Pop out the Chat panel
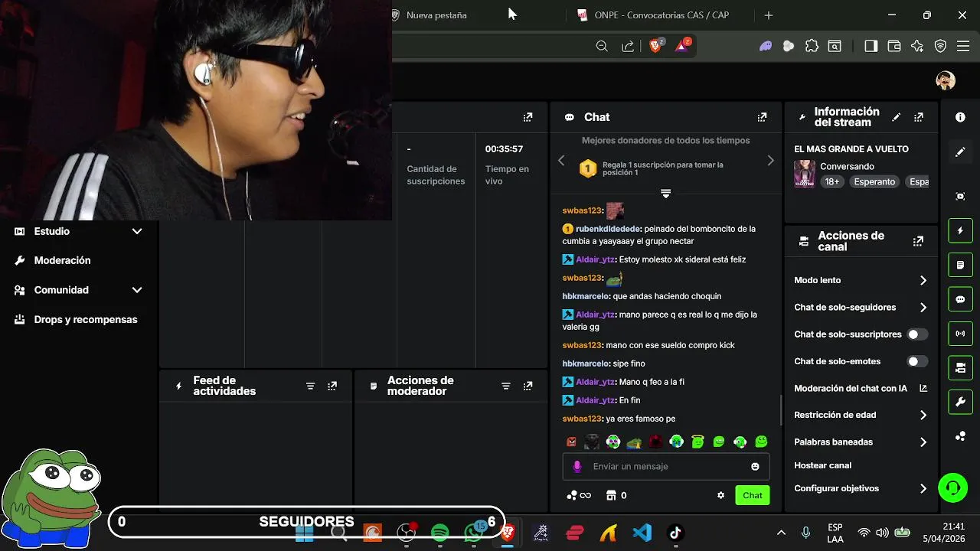The image size is (980, 551). [762, 117]
